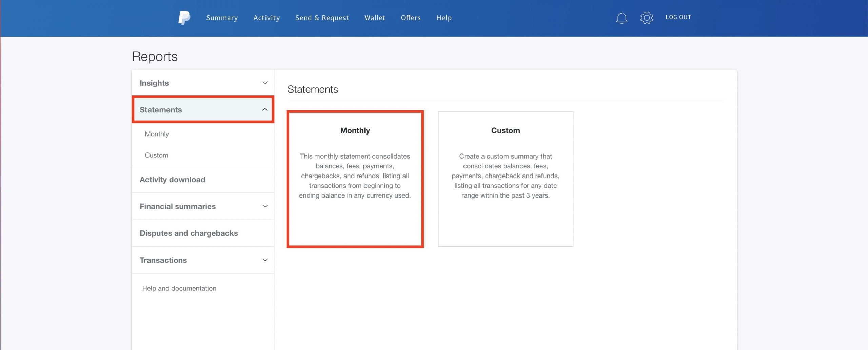Choose the Custom statement card
Viewport: 868px width, 350px height.
[505, 179]
